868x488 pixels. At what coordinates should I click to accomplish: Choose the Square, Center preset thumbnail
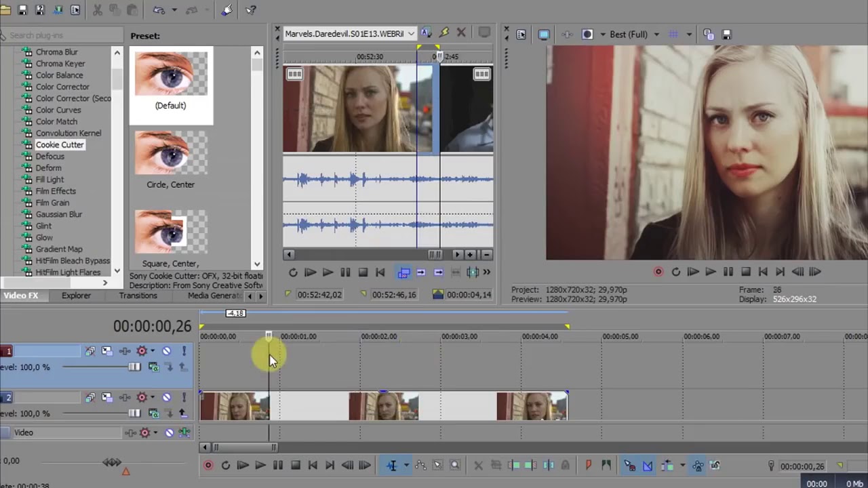(171, 232)
